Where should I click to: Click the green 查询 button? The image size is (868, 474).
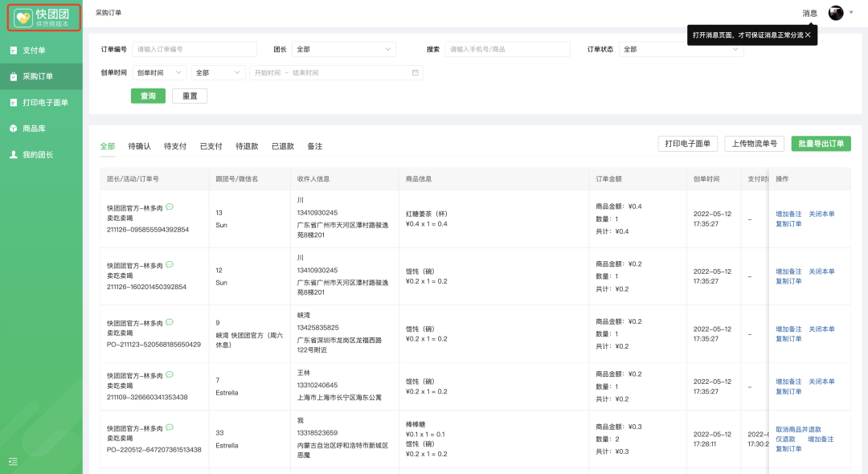(148, 96)
